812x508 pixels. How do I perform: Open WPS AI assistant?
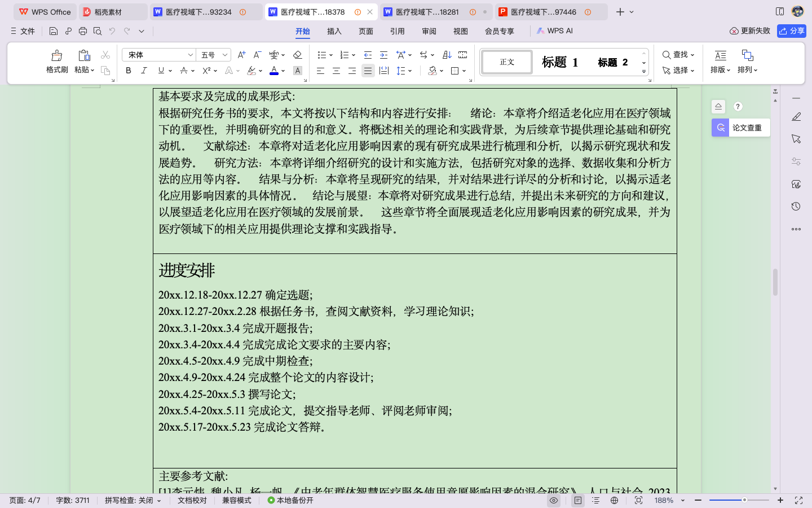click(x=554, y=31)
